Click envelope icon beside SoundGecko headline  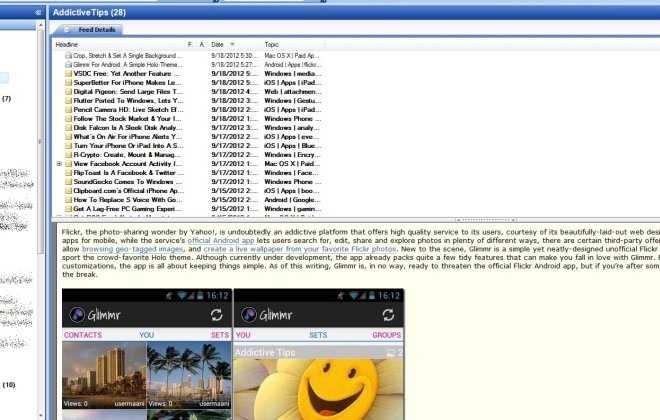[69, 181]
